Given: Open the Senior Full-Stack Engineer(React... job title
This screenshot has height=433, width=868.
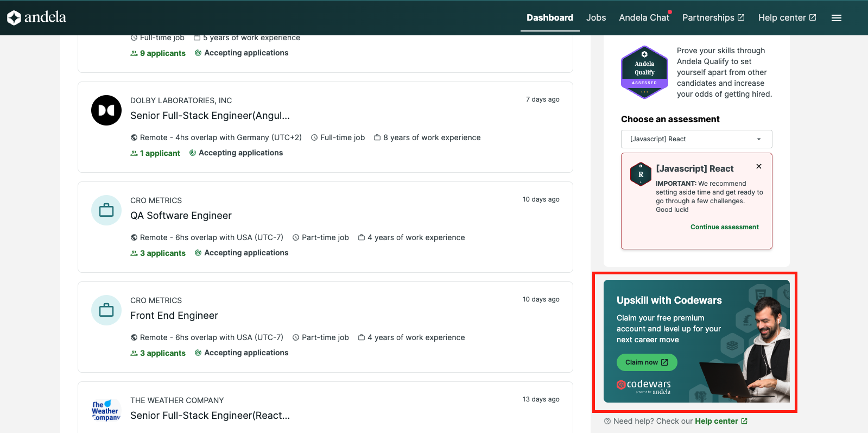Looking at the screenshot, I should [210, 416].
